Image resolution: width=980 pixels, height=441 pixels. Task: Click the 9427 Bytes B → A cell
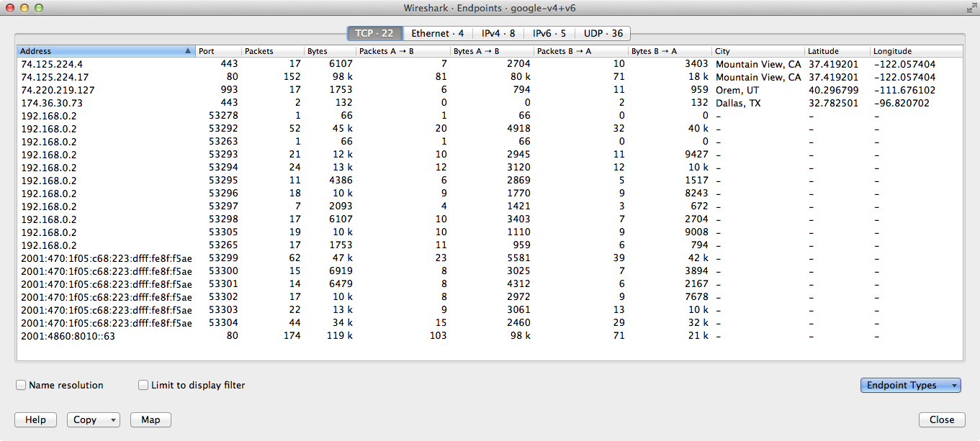click(696, 155)
